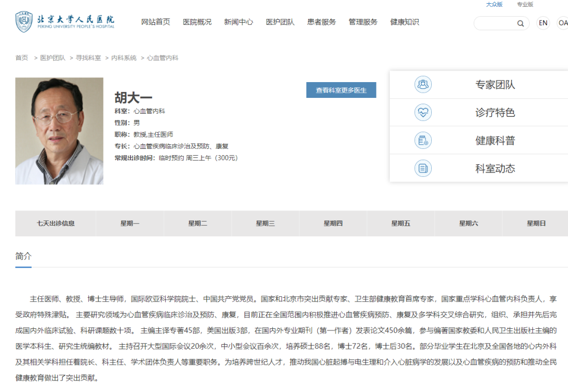
Task: Open the OA round button
Action: click(x=563, y=23)
